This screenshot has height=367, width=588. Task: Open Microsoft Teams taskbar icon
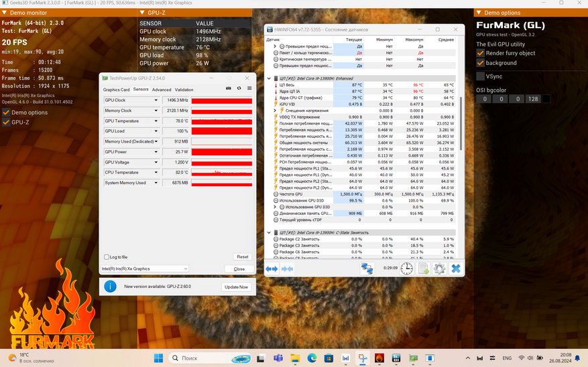[278, 358]
